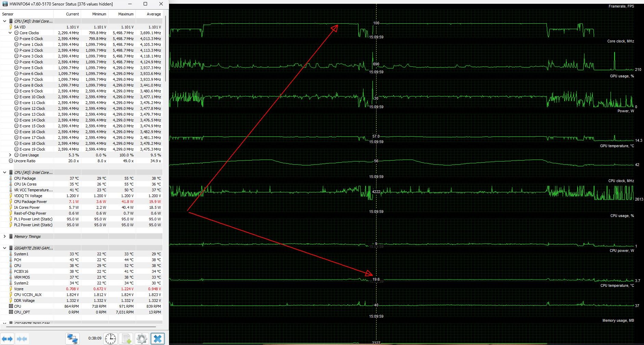Click the Minimum column header
Screen dimensions: 644x345
click(95, 14)
